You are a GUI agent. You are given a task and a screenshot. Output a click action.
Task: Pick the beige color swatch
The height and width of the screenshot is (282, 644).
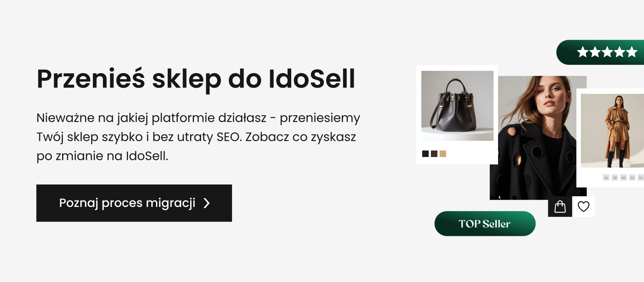[443, 154]
